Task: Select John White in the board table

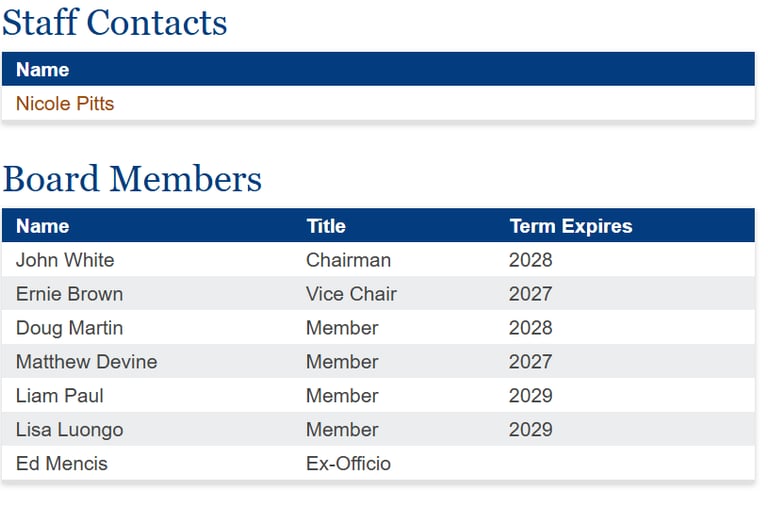Action: click(65, 260)
